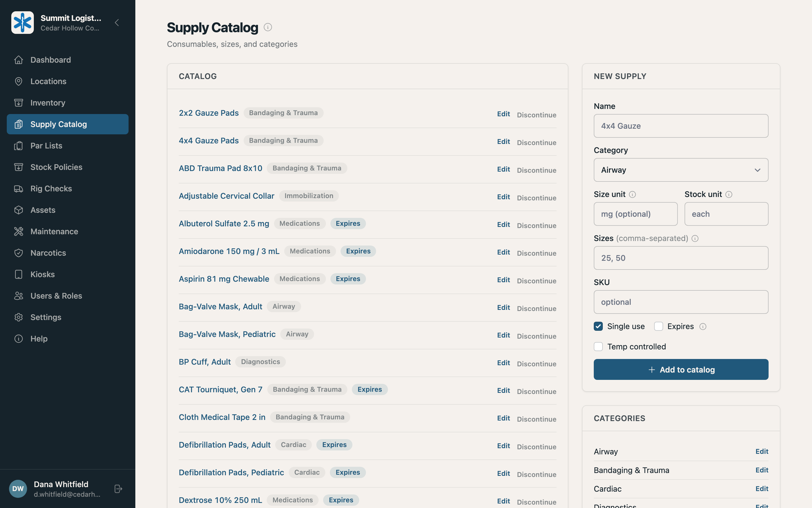Click the Narcotics shield icon
The width and height of the screenshot is (812, 508).
tap(18, 253)
